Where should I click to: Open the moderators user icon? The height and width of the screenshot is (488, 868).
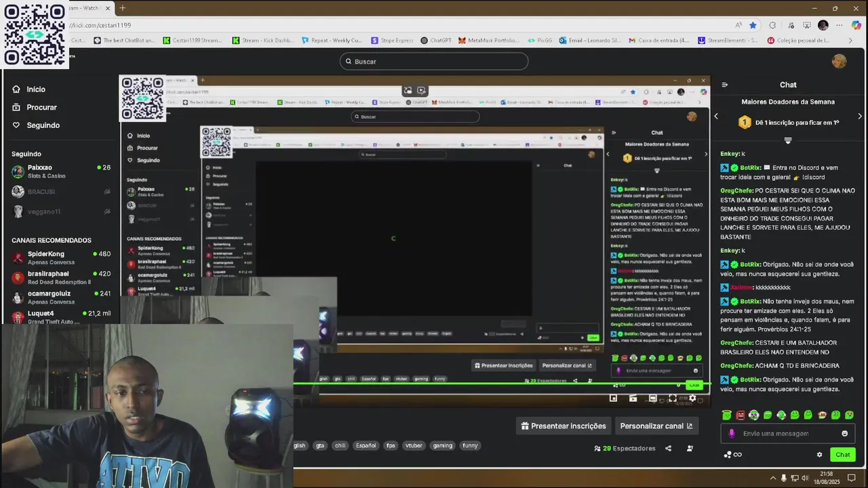coord(690,448)
